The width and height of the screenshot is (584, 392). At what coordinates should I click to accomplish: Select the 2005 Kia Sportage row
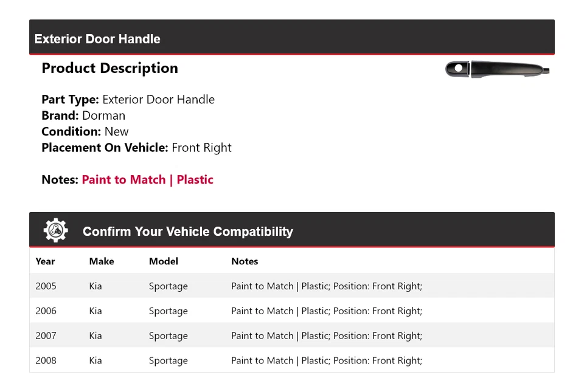[291, 286]
